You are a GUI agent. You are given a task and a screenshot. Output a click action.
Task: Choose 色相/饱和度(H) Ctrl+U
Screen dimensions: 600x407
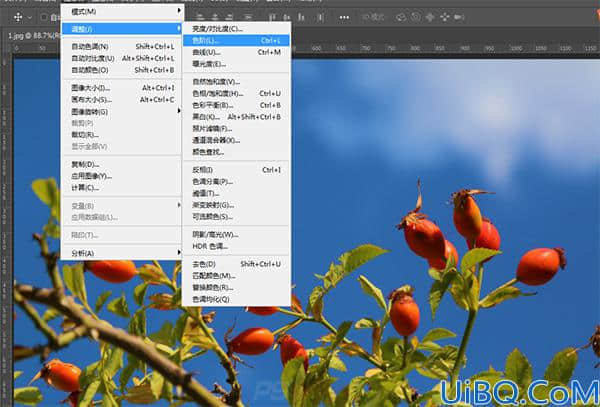click(x=236, y=93)
